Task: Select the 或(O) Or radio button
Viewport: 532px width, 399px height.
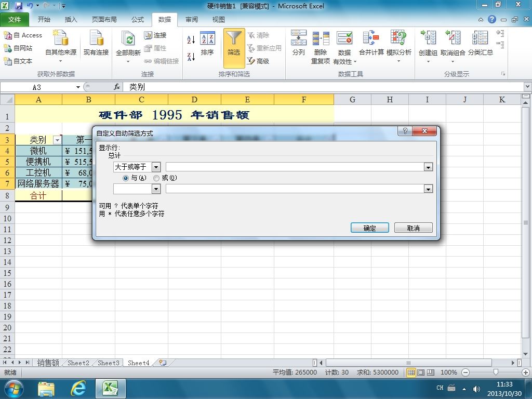Action: click(x=156, y=178)
